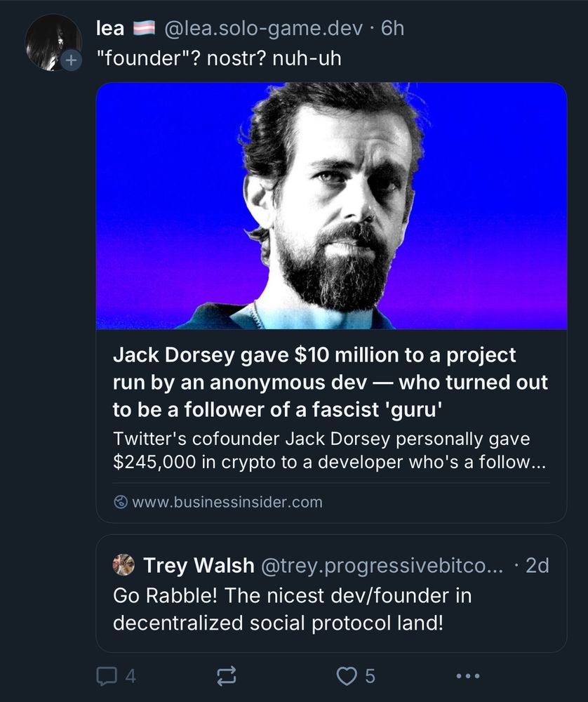The width and height of the screenshot is (588, 702).
Task: Click the Jack Dorsey $10 million headline
Action: 330,383
